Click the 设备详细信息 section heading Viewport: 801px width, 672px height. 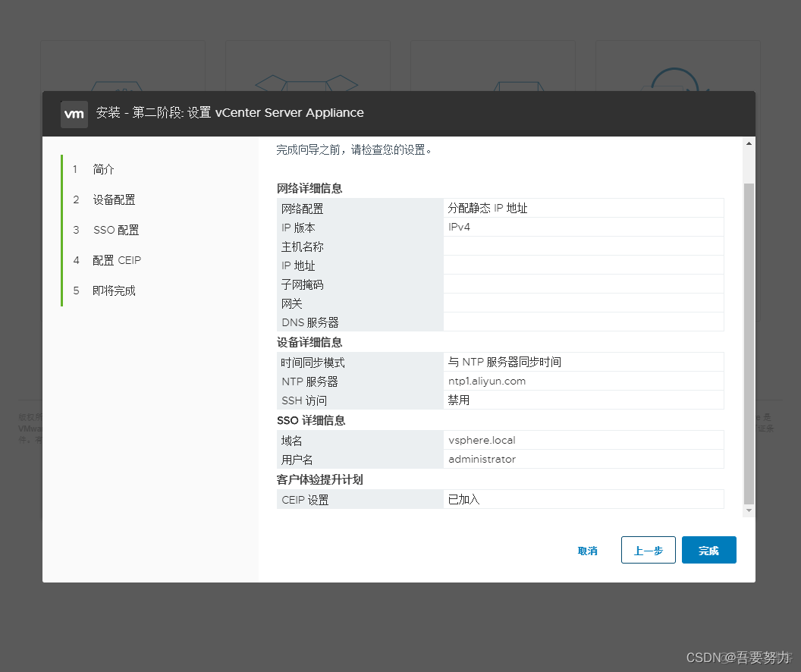point(309,342)
